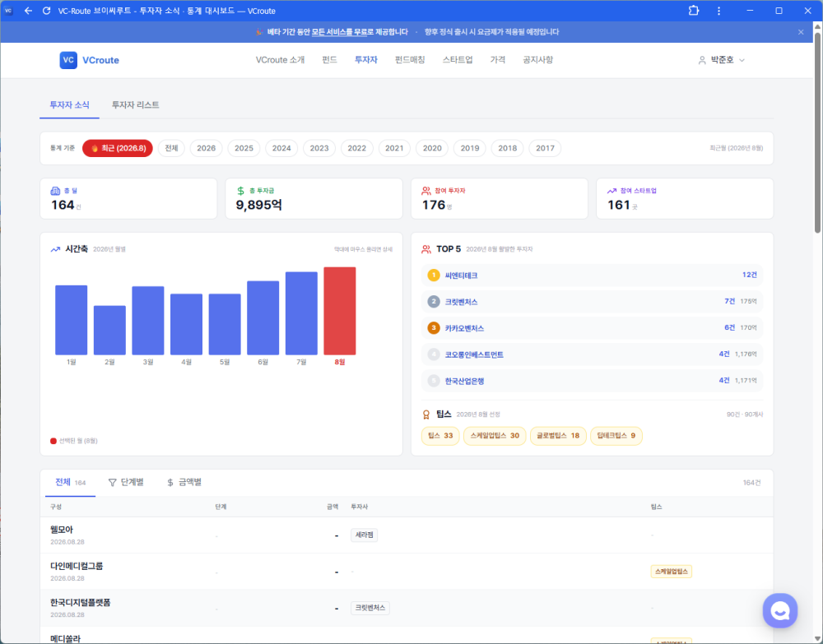823x644 pixels.
Task: Open the floating chat support bubble
Action: pos(780,610)
